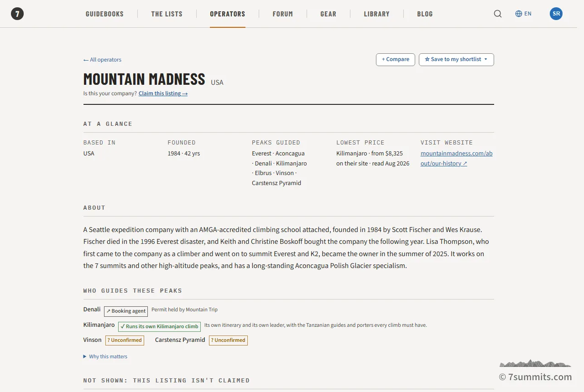The width and height of the screenshot is (584, 392).
Task: Click 'on their site · read Aug 2026' text
Action: pyautogui.click(x=373, y=164)
